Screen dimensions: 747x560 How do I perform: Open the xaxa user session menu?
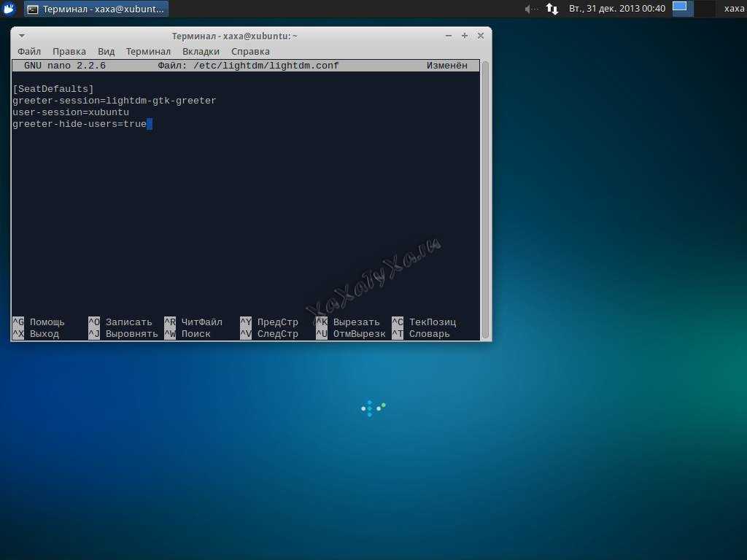(734, 9)
